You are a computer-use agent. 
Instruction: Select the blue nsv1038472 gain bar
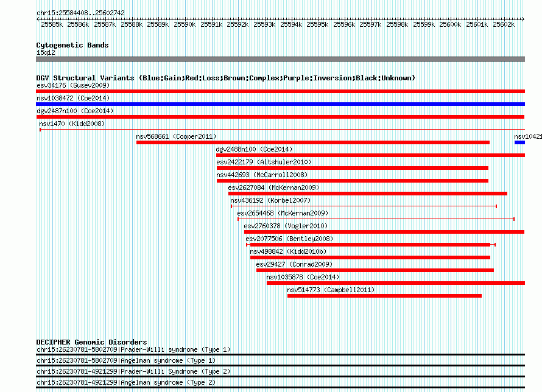click(280, 104)
